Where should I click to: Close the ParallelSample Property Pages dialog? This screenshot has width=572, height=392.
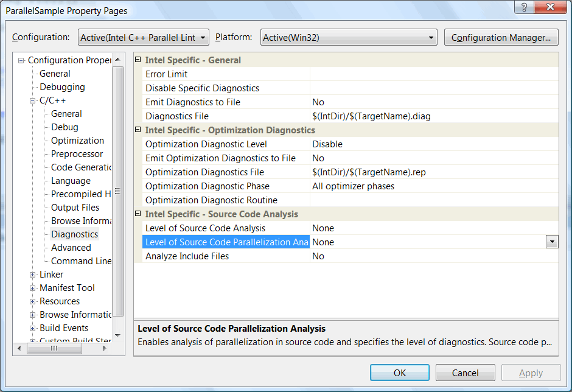click(551, 7)
